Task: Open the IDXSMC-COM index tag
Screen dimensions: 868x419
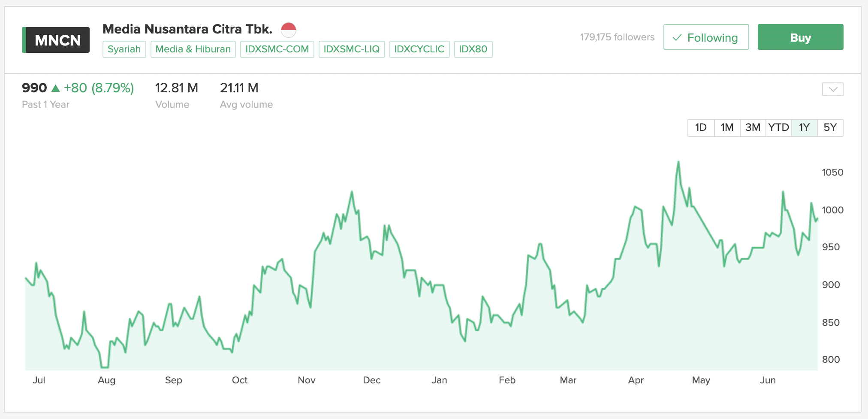Action: (277, 49)
